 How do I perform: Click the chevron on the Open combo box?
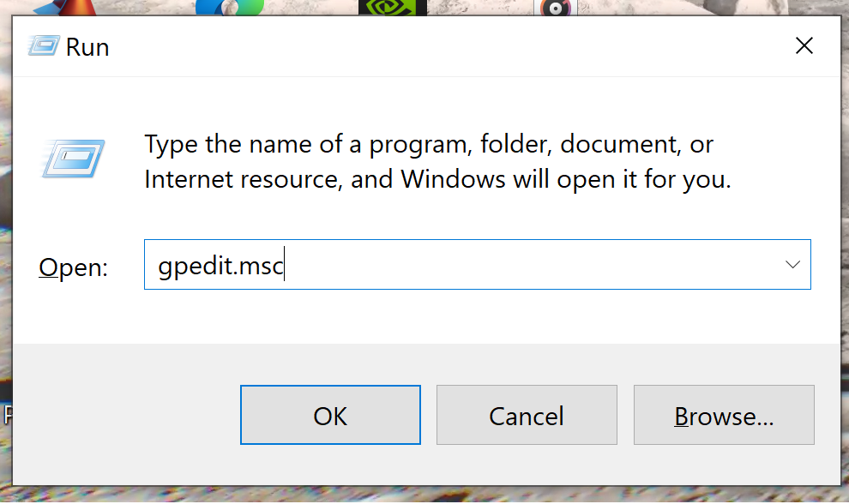tap(791, 264)
